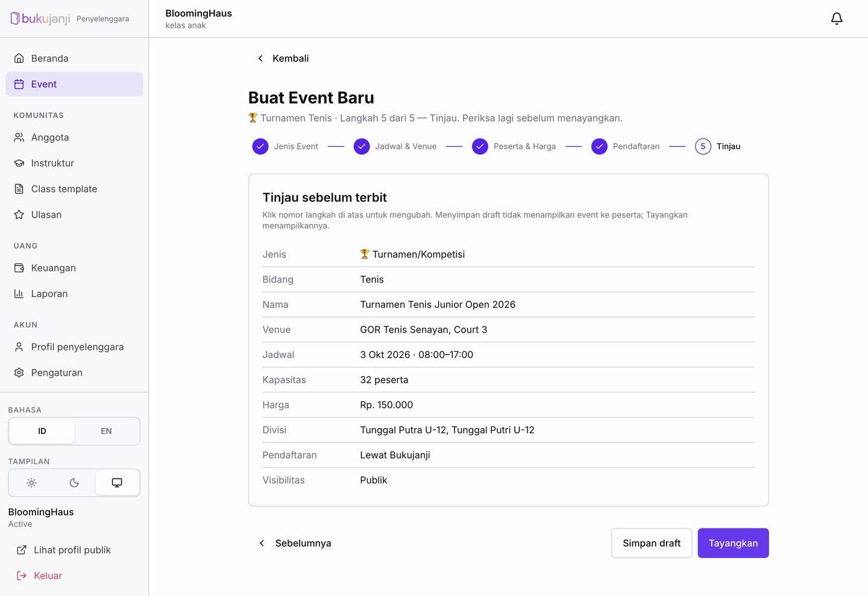This screenshot has height=596, width=868.
Task: Open Anggota members page
Action: 74,137
